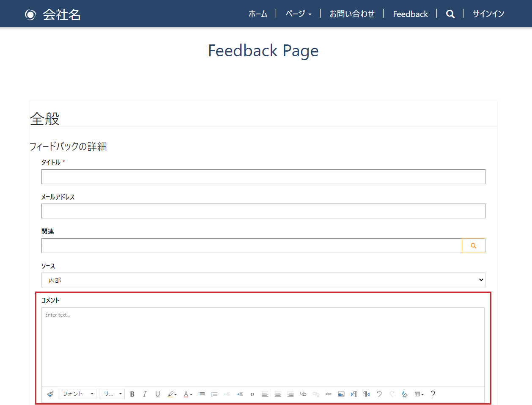Open the editor help question mark

433,394
